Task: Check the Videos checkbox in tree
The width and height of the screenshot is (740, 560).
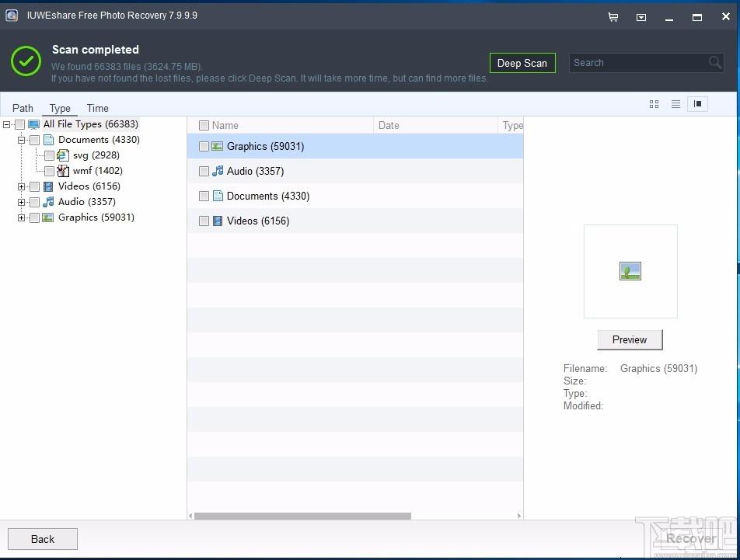Action: pyautogui.click(x=34, y=186)
